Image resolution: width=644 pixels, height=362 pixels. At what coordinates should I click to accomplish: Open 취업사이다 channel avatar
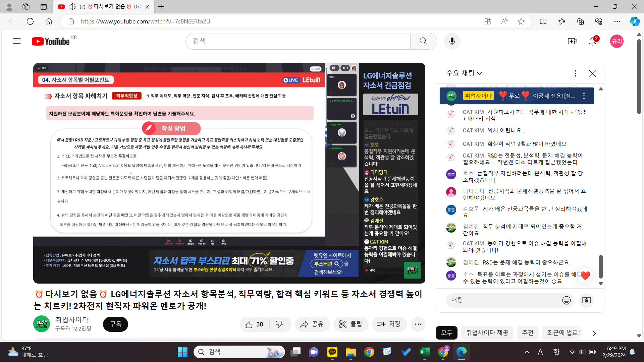click(42, 324)
